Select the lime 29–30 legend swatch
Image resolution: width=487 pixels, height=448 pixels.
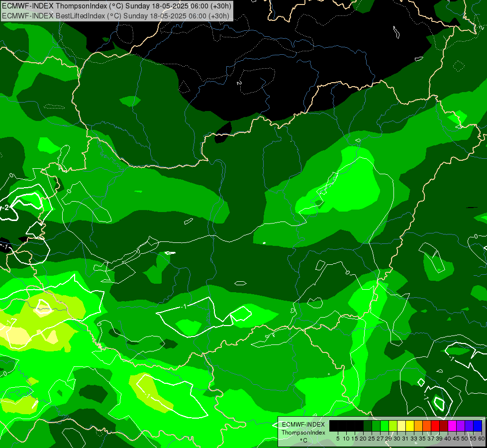393,426
